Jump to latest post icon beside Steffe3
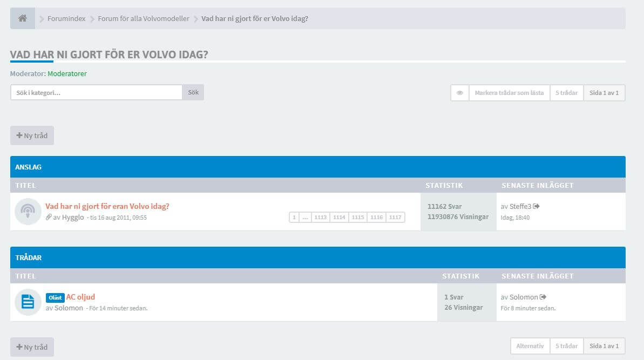Screen dimensions: 644x360 (x=537, y=206)
